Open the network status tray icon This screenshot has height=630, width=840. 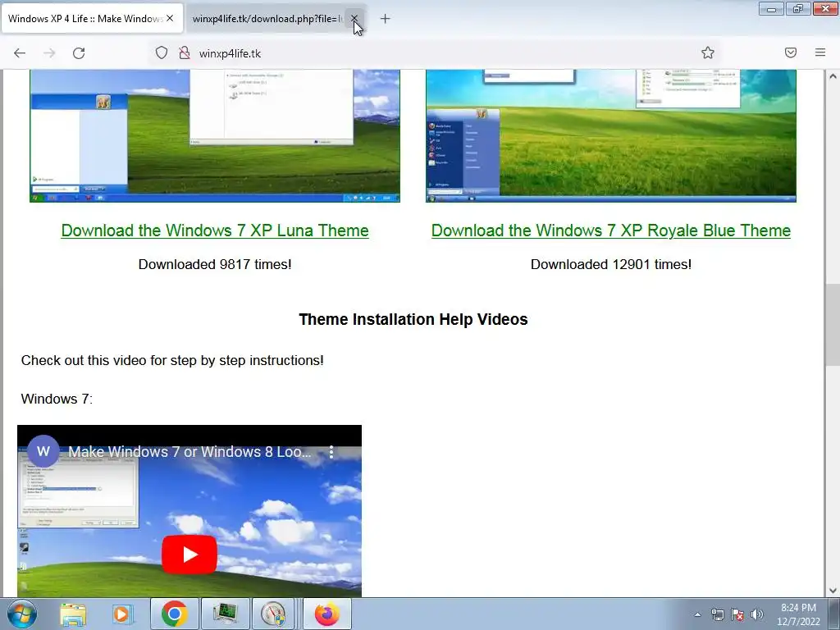(717, 614)
